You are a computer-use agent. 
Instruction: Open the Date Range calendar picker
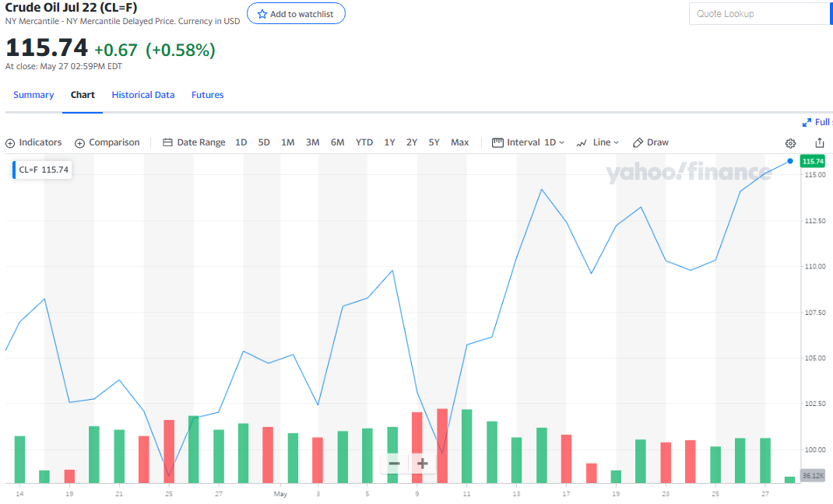pyautogui.click(x=194, y=142)
